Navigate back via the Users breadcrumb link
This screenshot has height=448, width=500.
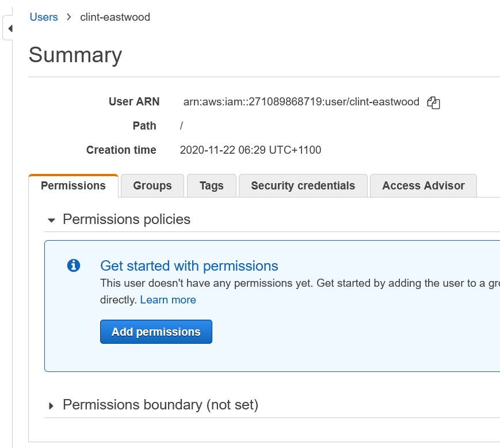44,17
